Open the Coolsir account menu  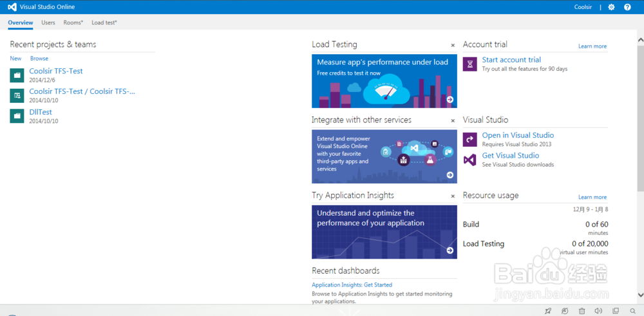pos(583,7)
